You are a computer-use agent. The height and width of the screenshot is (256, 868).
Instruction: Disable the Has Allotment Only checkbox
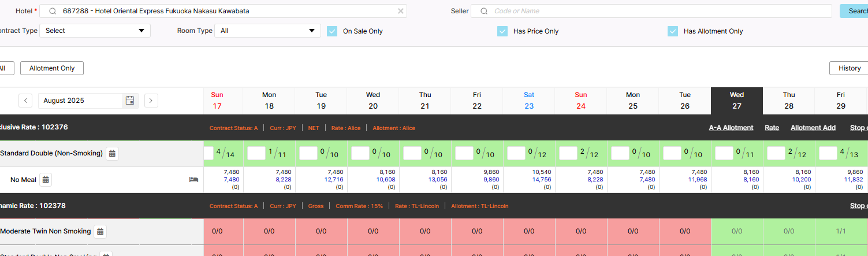(x=673, y=31)
